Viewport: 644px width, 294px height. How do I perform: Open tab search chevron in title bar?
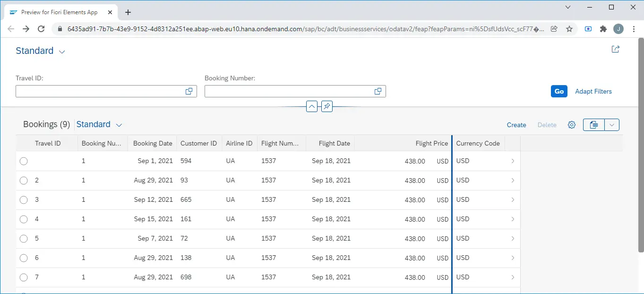[568, 7]
